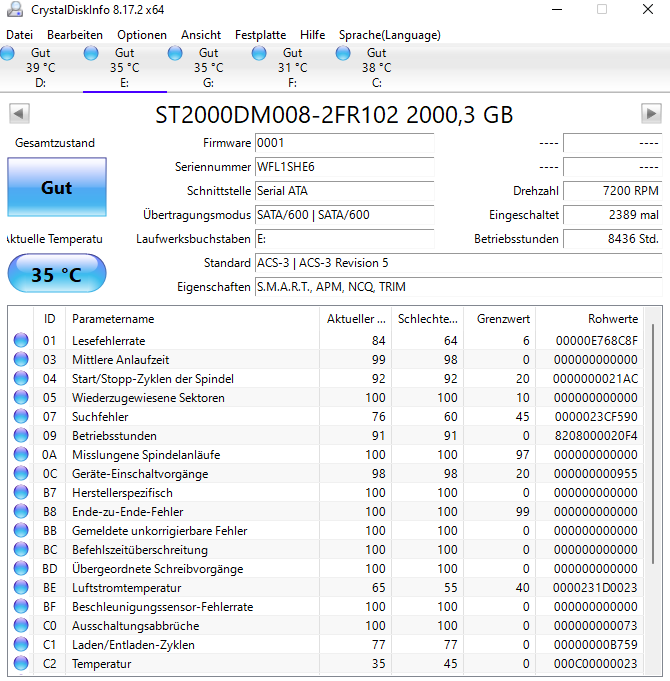Select drive E: tab at 35 °C

125,68
